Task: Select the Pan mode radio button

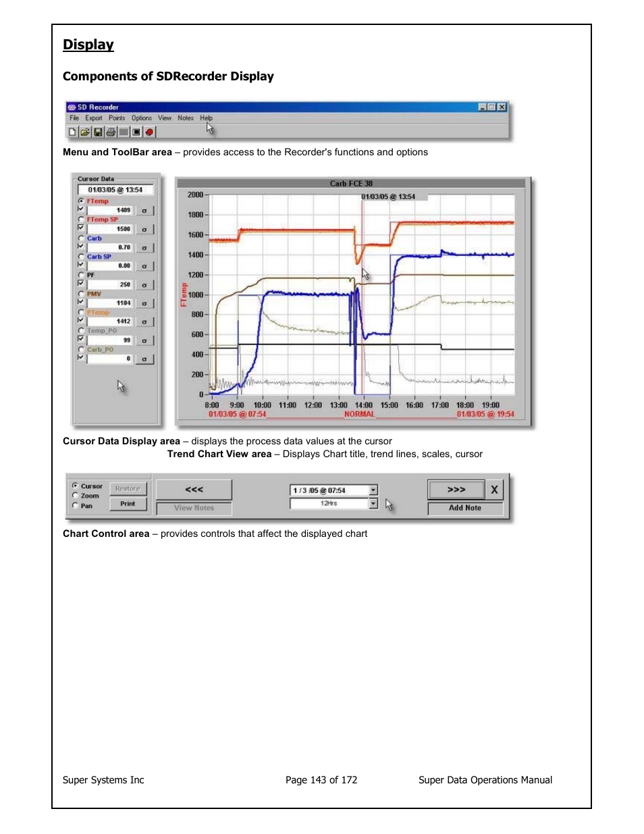Action: [x=75, y=505]
